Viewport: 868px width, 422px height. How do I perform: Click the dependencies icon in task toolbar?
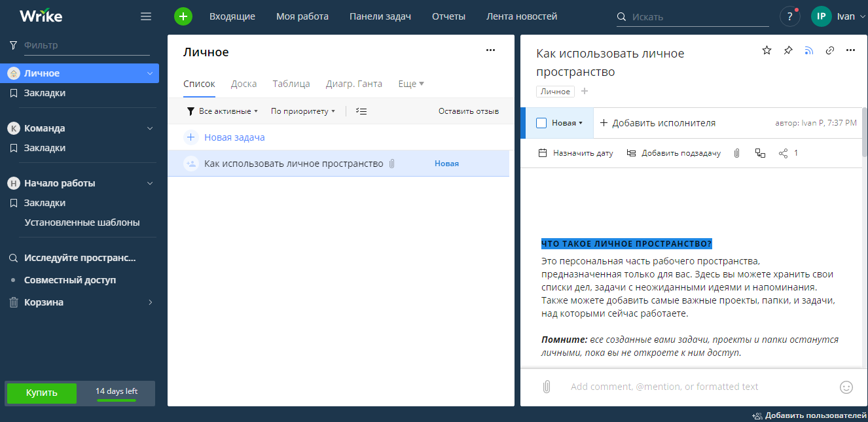coord(760,153)
